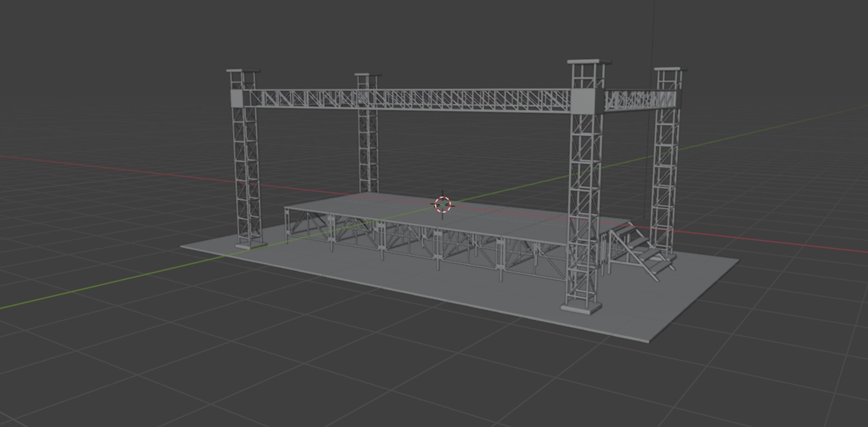Select the long front horizontal truss beam
The image size is (868, 427).
(x=407, y=100)
